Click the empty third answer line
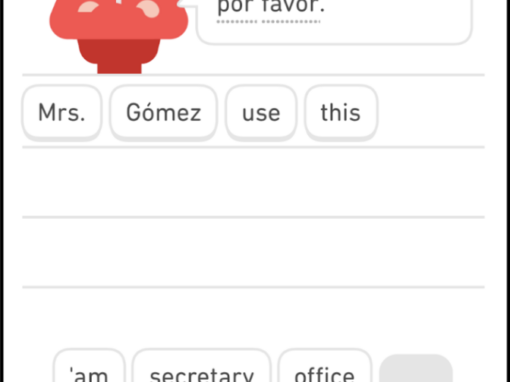The width and height of the screenshot is (510, 382). pos(253,252)
